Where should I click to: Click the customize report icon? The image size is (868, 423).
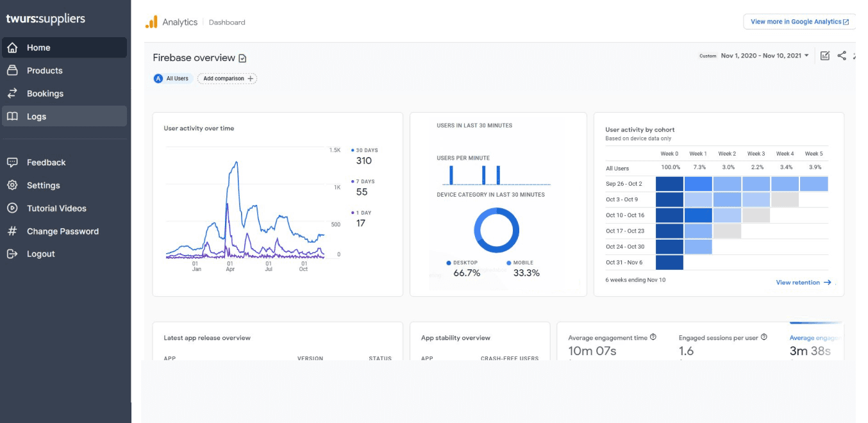(x=825, y=56)
